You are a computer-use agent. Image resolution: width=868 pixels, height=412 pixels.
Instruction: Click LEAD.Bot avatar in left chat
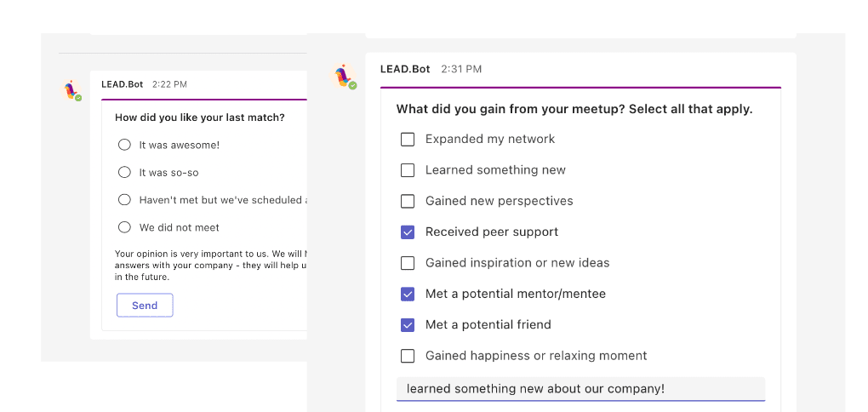[71, 89]
